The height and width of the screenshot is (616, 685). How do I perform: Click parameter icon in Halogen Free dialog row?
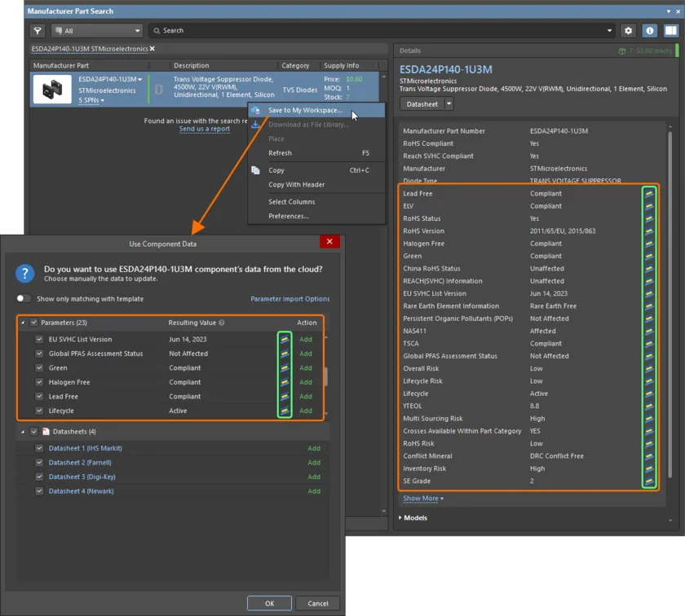[x=285, y=382]
